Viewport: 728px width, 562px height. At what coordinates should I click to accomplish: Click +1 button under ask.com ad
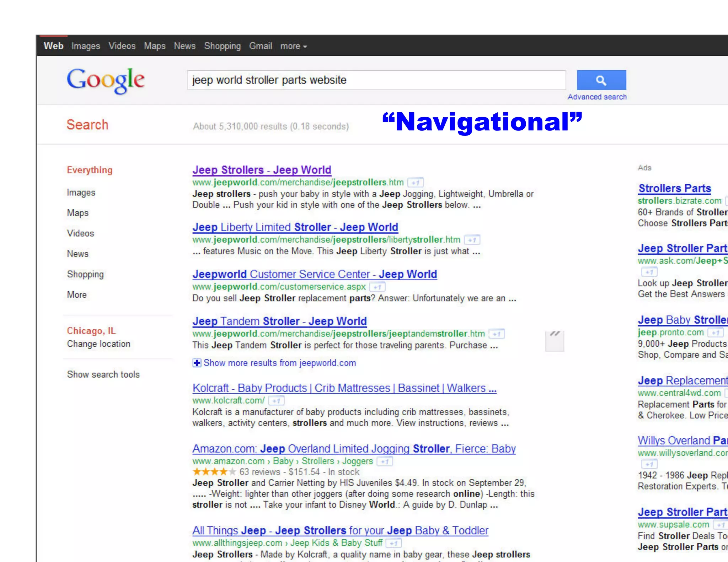tap(649, 272)
